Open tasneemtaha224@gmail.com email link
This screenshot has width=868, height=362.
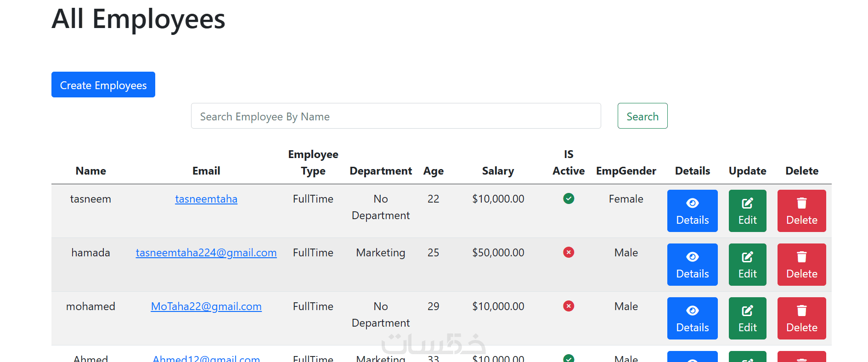pos(206,253)
